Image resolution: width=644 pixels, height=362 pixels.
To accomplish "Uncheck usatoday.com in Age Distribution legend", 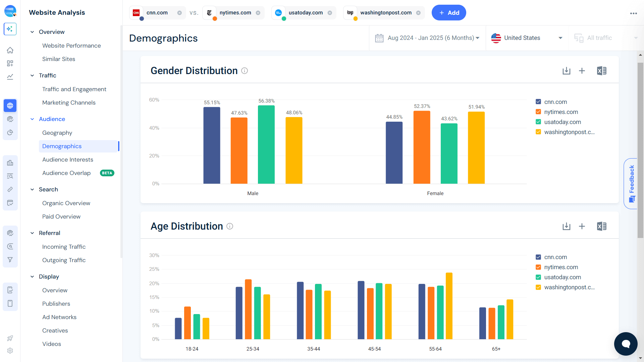I will (x=538, y=277).
